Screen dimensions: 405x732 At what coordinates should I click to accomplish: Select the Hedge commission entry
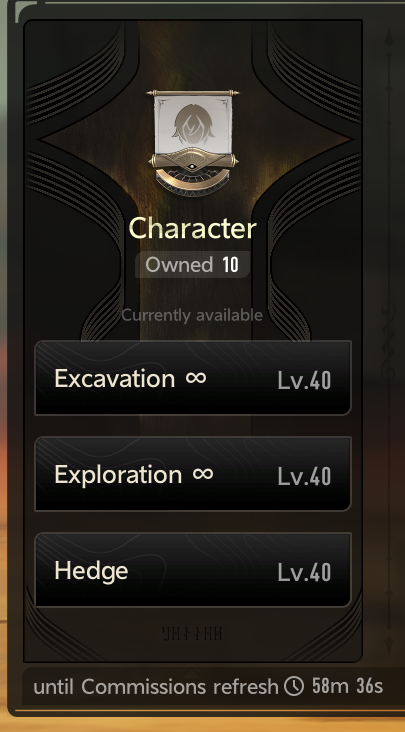193,570
